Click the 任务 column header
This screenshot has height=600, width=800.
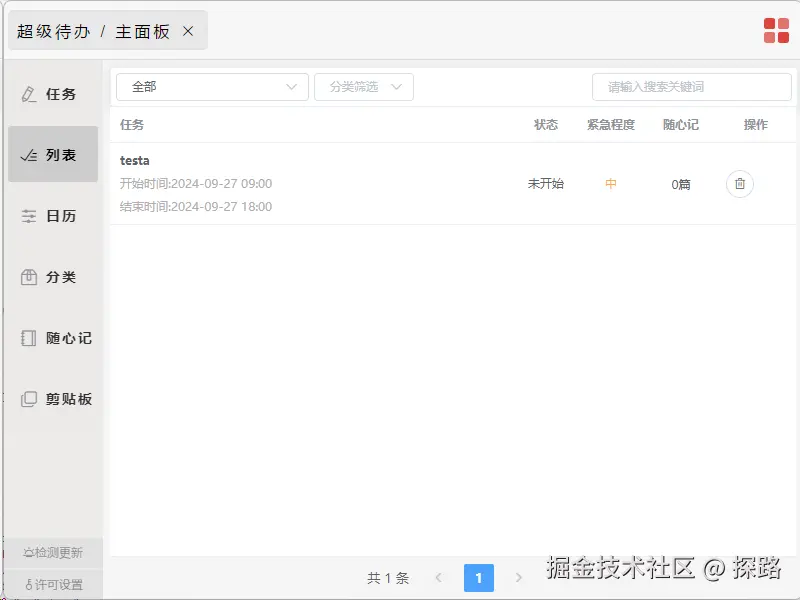click(132, 124)
